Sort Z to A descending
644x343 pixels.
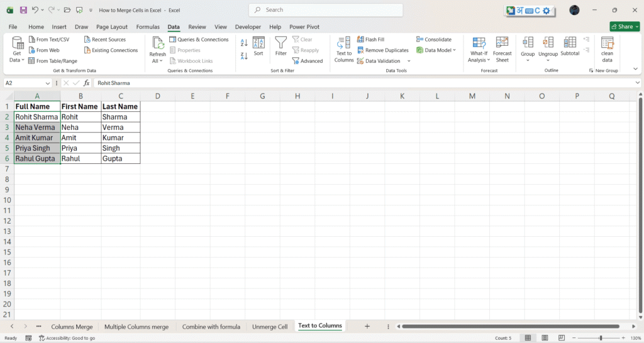point(244,56)
